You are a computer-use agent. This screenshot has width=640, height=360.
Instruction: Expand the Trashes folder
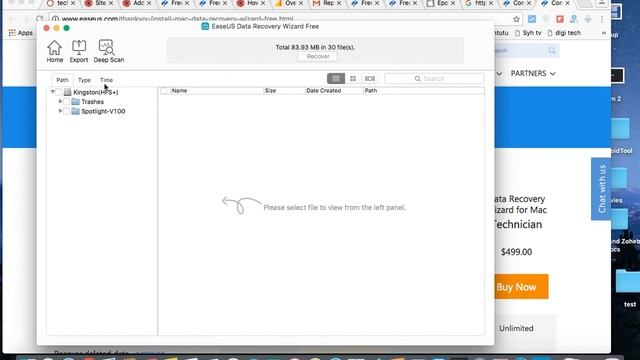click(x=60, y=102)
